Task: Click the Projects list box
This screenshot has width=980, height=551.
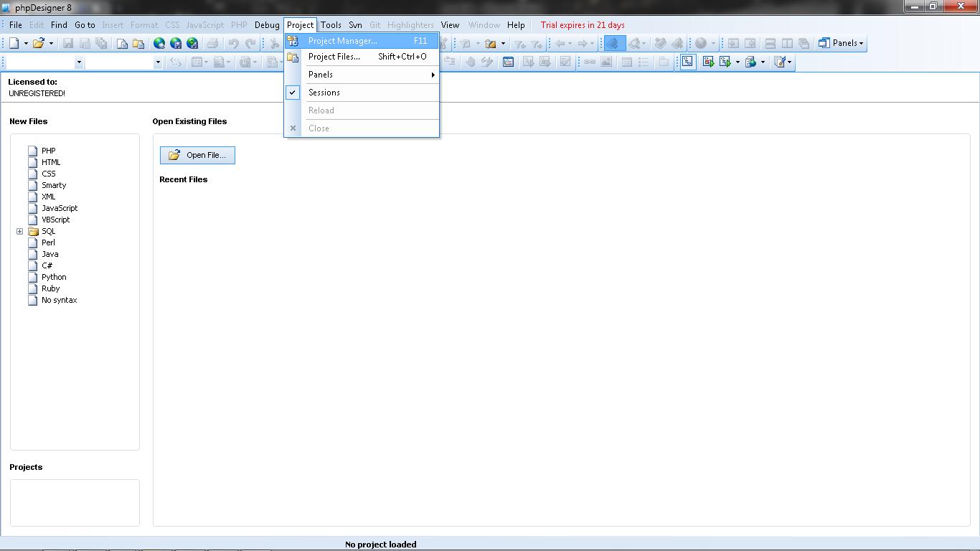Action: click(75, 502)
